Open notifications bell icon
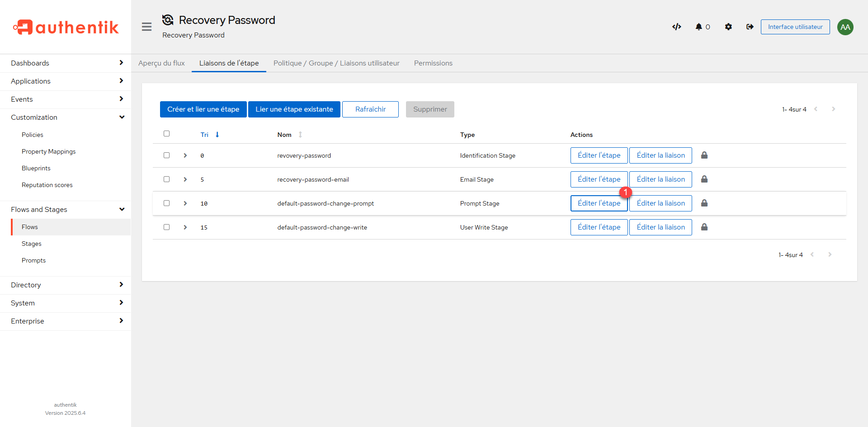 tap(699, 27)
